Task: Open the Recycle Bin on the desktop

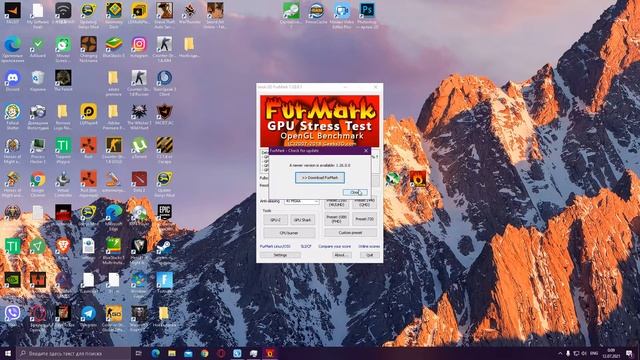Action: 38,80
